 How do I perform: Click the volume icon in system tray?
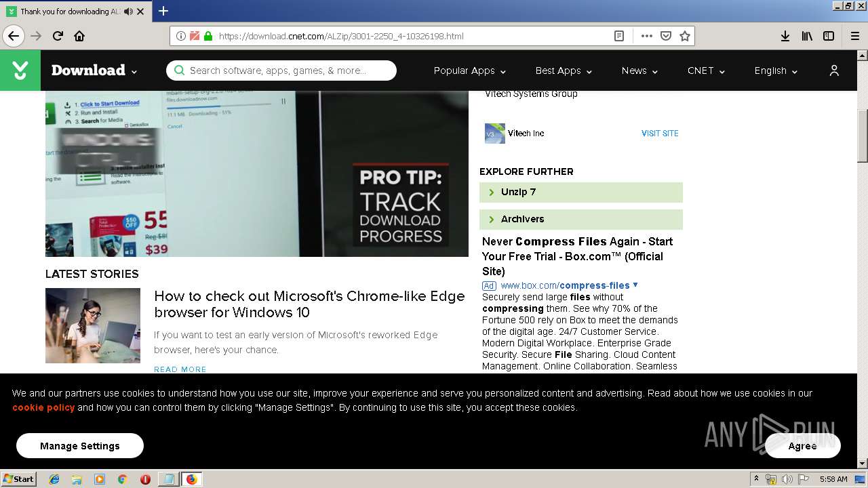(787, 479)
